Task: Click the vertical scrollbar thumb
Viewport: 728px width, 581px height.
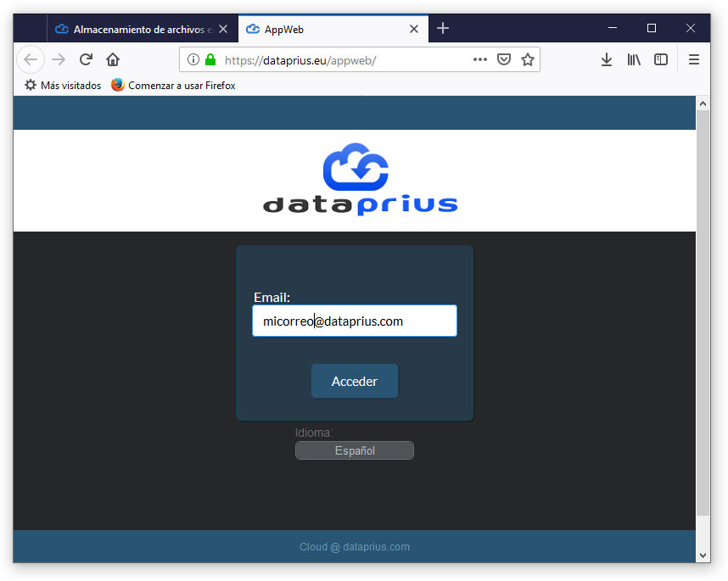Action: click(x=703, y=312)
